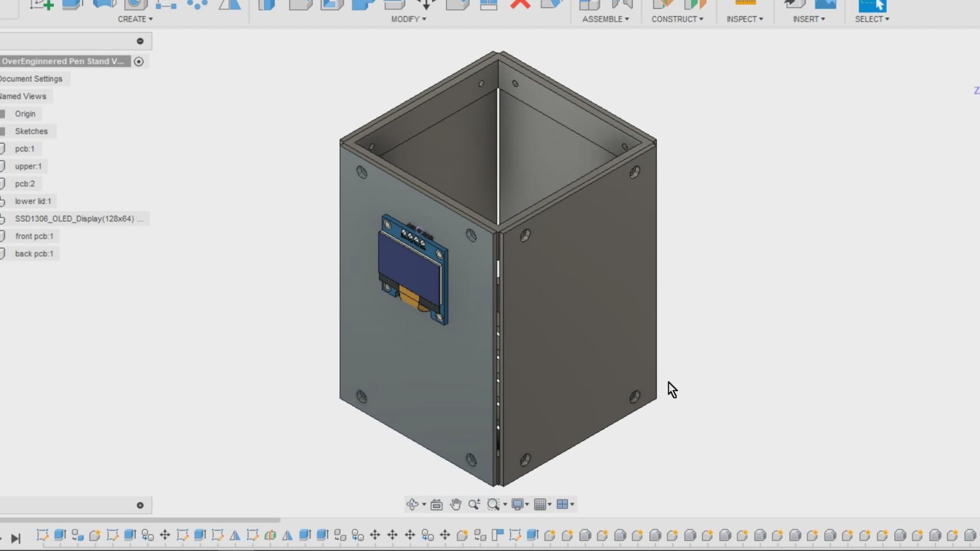This screenshot has height=551, width=980.
Task: Activate OverEnginnered Pen Stand component radio button
Action: 138,62
